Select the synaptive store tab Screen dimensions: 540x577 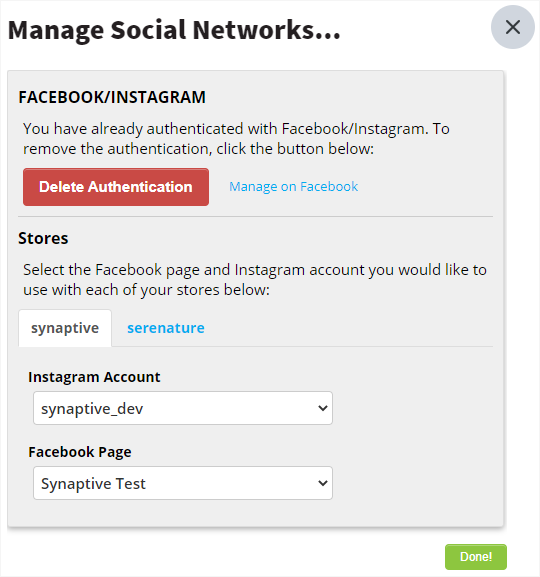[65, 328]
